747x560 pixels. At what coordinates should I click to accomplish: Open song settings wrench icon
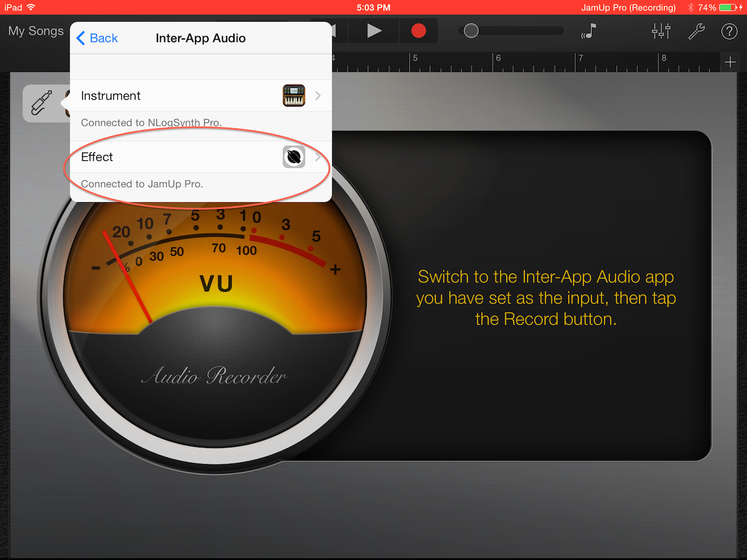point(696,30)
